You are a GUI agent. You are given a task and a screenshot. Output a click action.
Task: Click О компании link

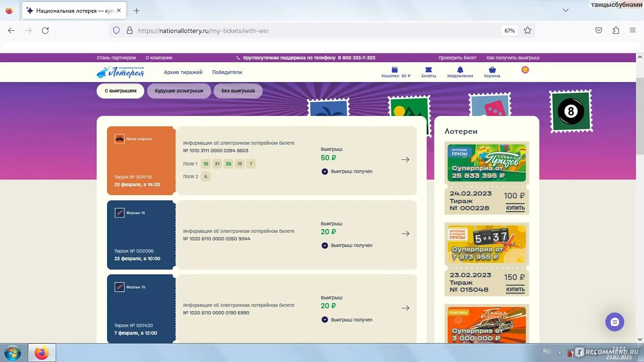click(159, 58)
